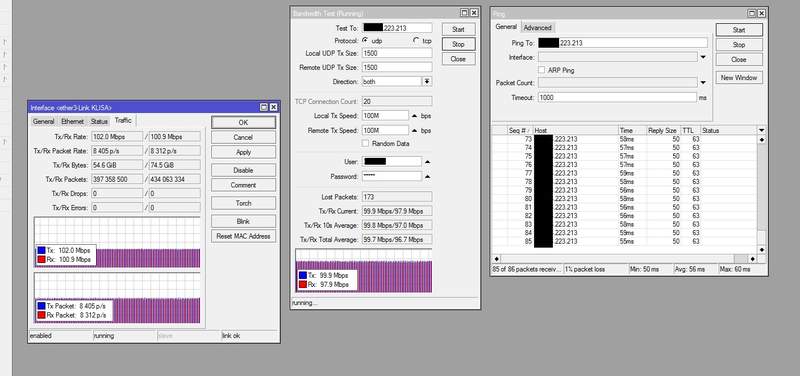
Task: Expand Packet Count arrow in Ping window
Action: point(703,83)
